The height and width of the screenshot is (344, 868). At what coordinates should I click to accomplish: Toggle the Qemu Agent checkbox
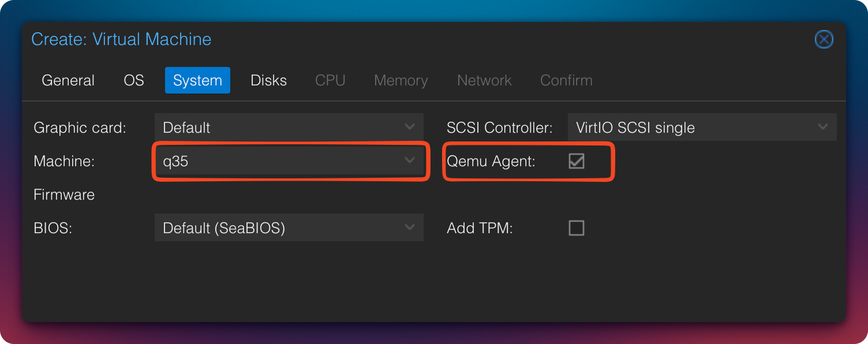tap(576, 161)
